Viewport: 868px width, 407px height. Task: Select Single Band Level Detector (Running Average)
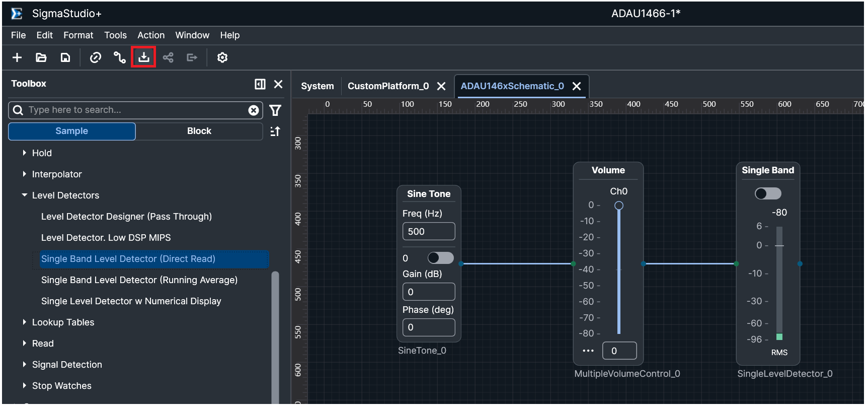coord(139,280)
